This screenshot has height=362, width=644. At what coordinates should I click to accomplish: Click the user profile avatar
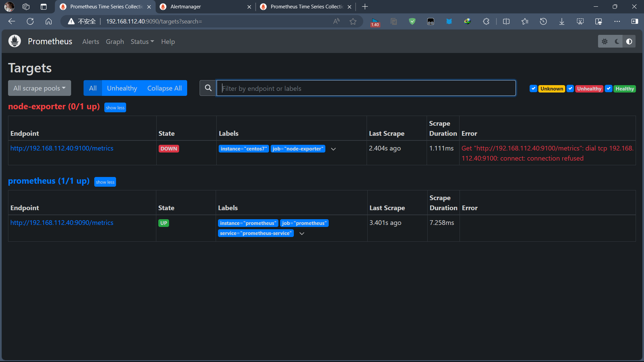[9, 7]
